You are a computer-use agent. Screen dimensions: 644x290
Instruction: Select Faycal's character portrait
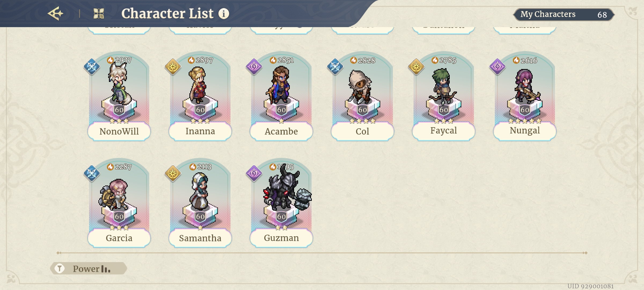(x=444, y=86)
